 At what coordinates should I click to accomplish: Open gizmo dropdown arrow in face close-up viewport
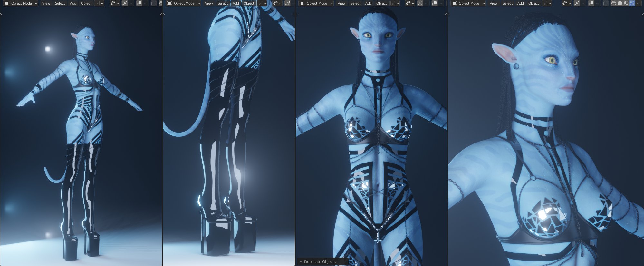pos(583,3)
